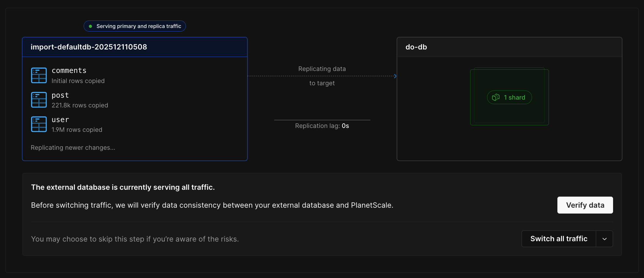Image resolution: width=644 pixels, height=278 pixels.
Task: Click the replication arrow head pointing to do-db
Action: point(395,76)
